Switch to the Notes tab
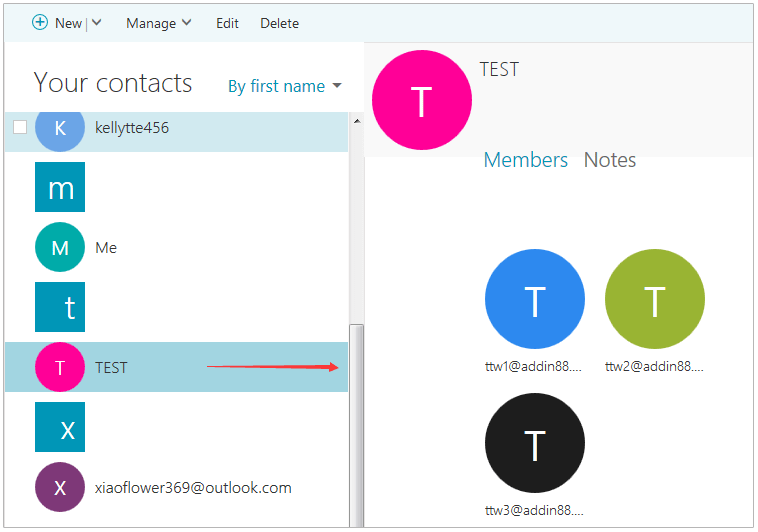Screen dimensions: 758x532 click(609, 160)
